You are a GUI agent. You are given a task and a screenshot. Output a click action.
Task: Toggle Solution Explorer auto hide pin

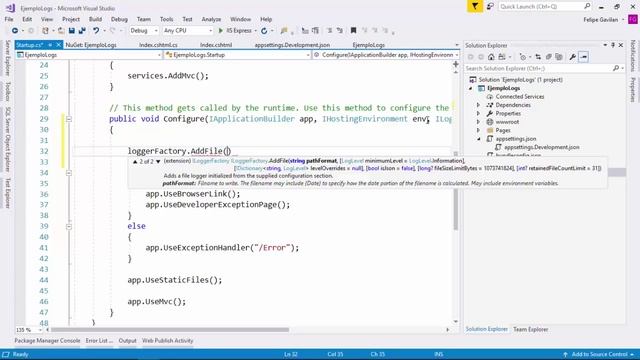coord(613,45)
